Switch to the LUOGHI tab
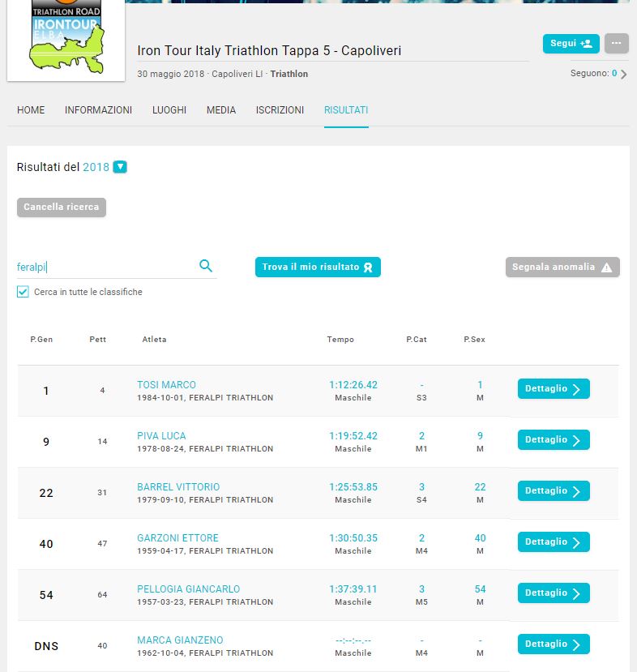This screenshot has width=637, height=672. tap(169, 110)
